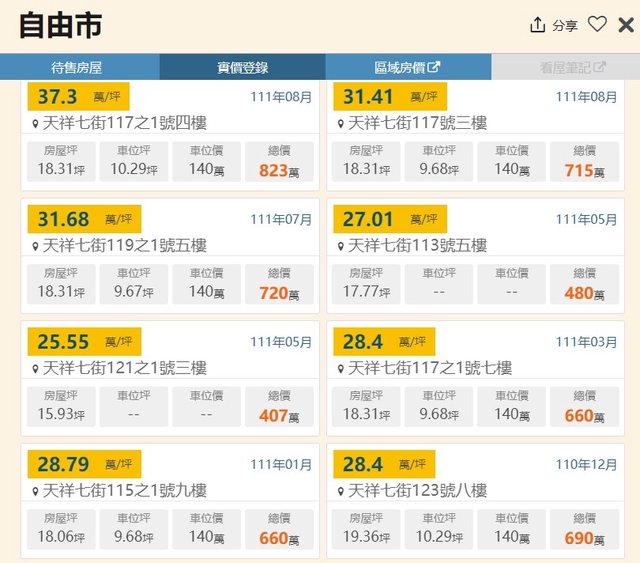Click location pin for 天祥七街121之1號三樓
640x563 pixels.
[34, 369]
